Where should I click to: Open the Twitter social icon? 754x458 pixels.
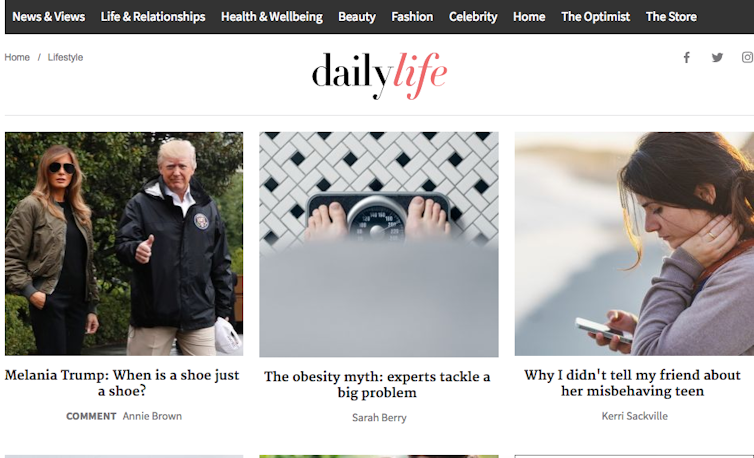717,58
